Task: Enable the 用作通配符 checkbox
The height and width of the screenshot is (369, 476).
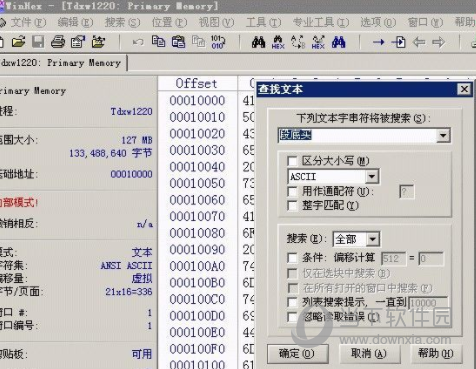Action: [x=292, y=191]
